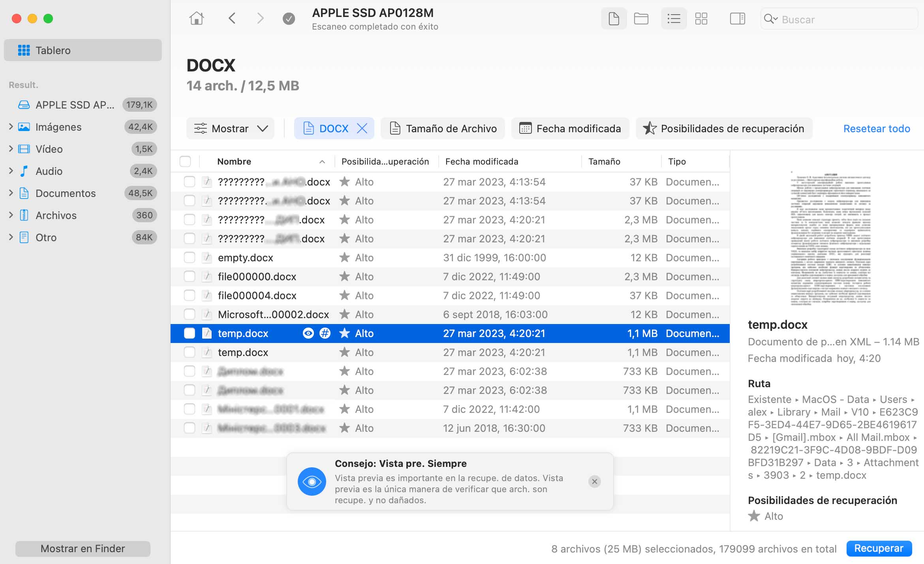Open the Tamaño de Archivo filter
The width and height of the screenshot is (924, 564).
(443, 129)
